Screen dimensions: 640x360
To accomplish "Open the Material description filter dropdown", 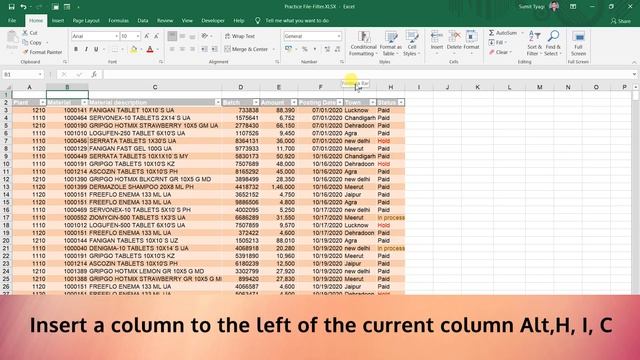I will [x=218, y=102].
